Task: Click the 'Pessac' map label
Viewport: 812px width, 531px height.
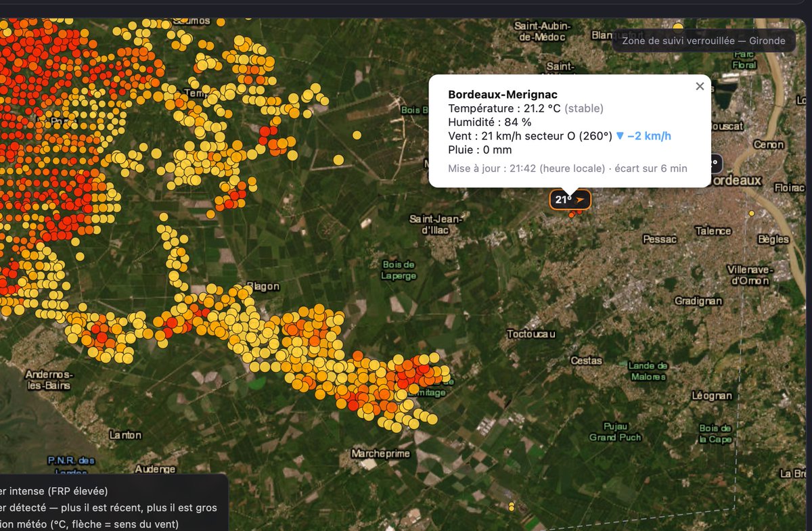Action: pos(659,239)
